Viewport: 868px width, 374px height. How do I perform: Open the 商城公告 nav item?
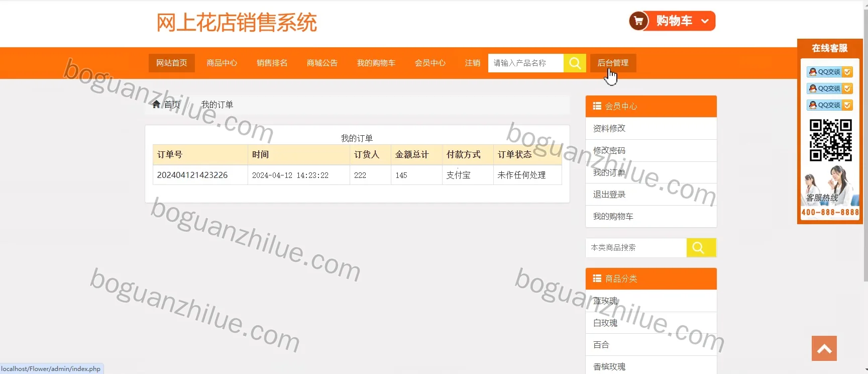pyautogui.click(x=322, y=63)
